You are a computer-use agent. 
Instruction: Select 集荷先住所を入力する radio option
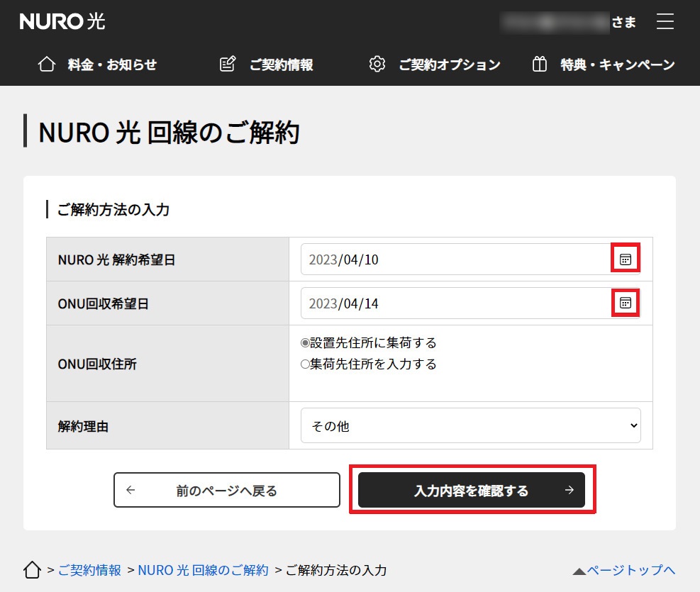(x=305, y=364)
